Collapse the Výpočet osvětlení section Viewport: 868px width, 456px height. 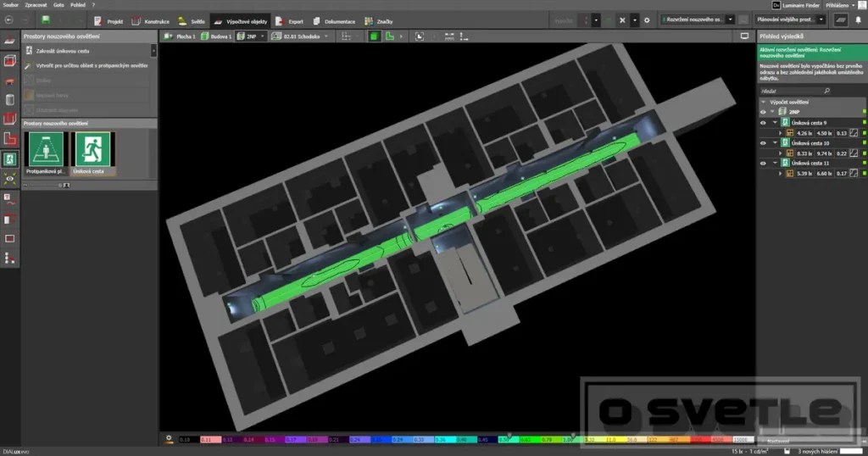(x=764, y=102)
